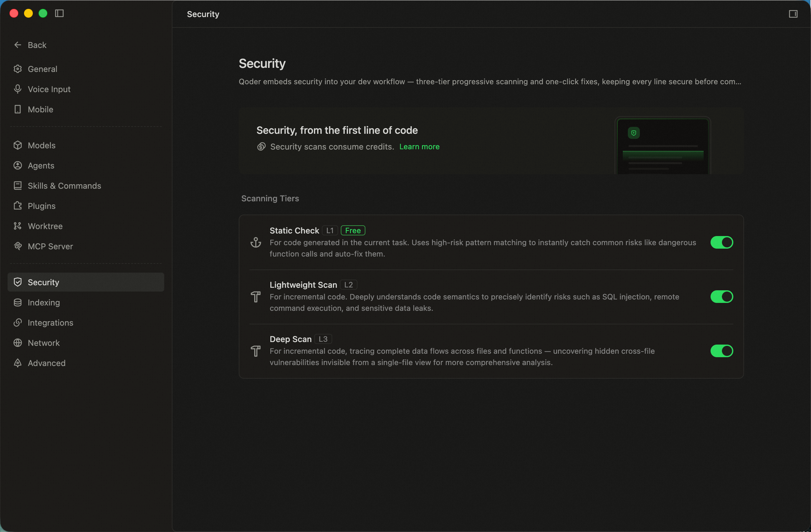Toggle the left sidebar panel icon

[x=59, y=13]
